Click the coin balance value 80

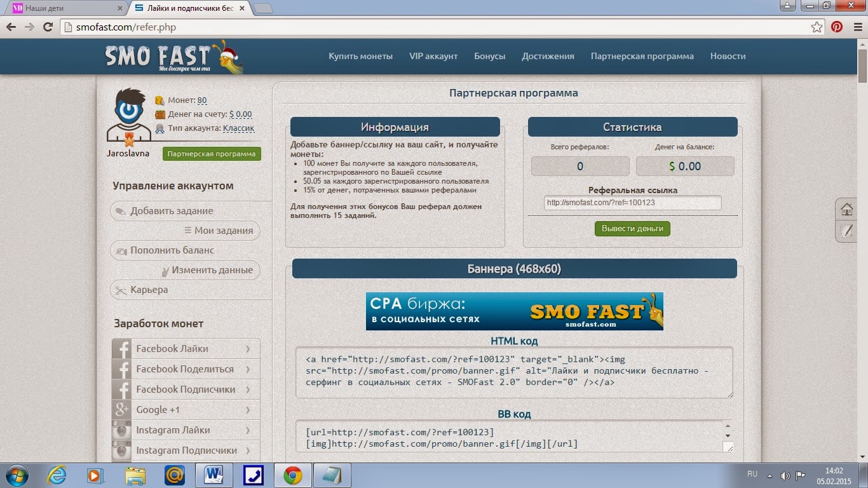pyautogui.click(x=202, y=100)
